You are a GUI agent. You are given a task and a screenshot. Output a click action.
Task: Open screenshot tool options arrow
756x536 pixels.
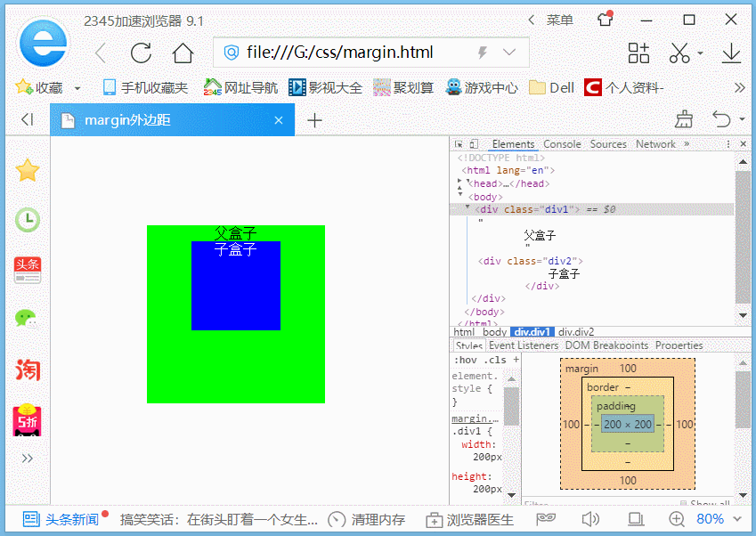700,53
